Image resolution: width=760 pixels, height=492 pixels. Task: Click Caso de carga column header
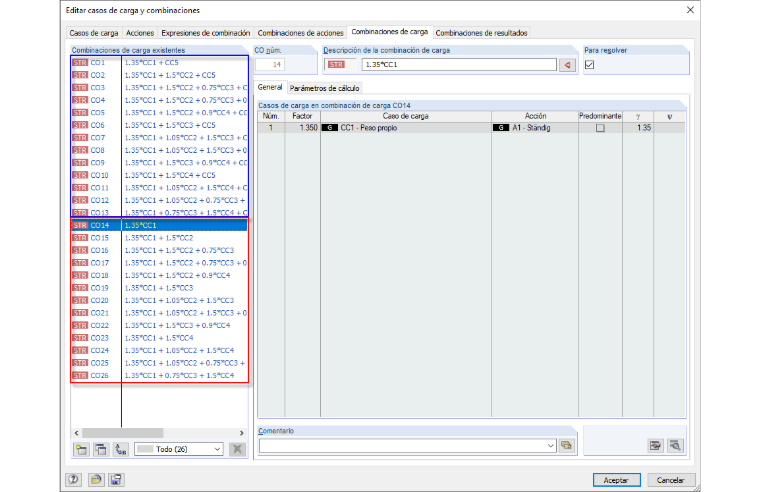click(406, 116)
